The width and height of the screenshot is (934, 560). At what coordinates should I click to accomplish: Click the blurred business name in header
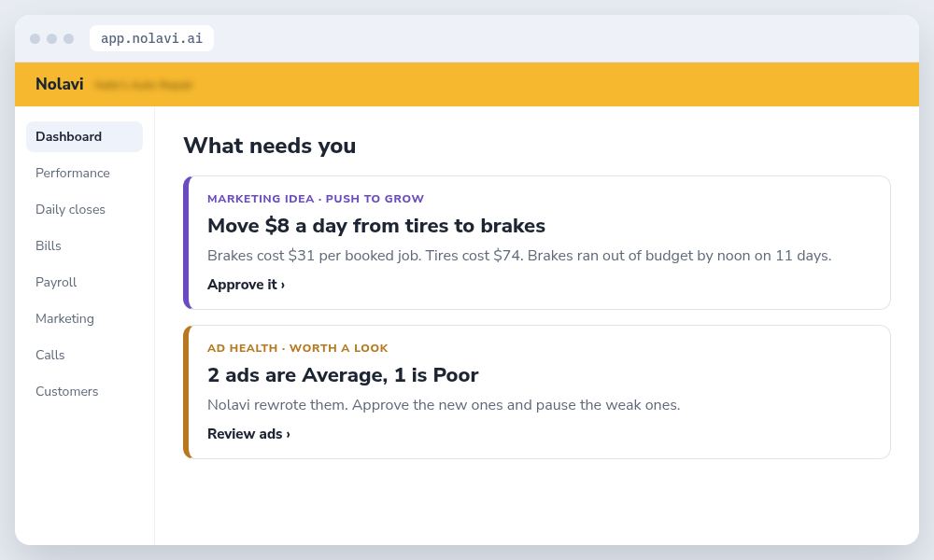[x=143, y=85]
